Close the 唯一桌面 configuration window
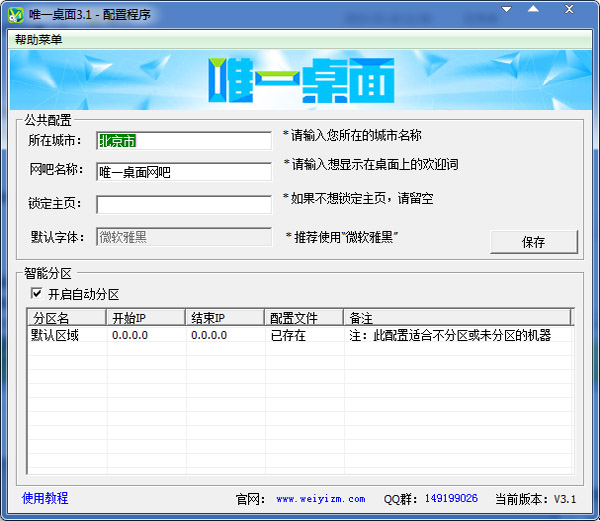 click(567, 11)
